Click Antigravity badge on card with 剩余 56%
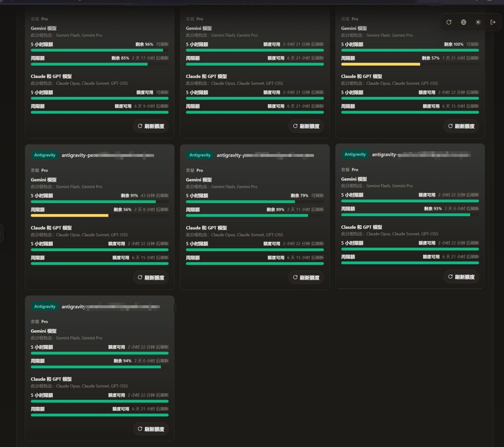Viewport: 504px width, 447px height. click(x=45, y=155)
